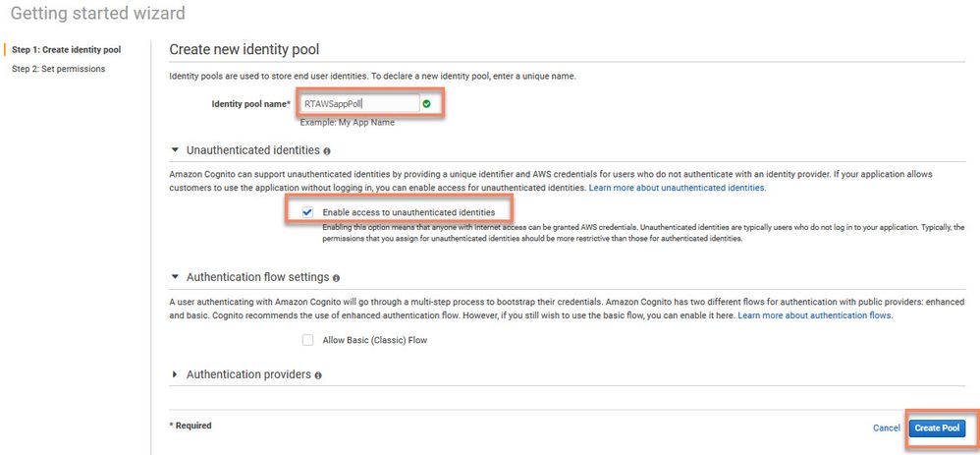The height and width of the screenshot is (455, 980).
Task: Click info icon beside Authentication flow settings
Action: tap(337, 278)
